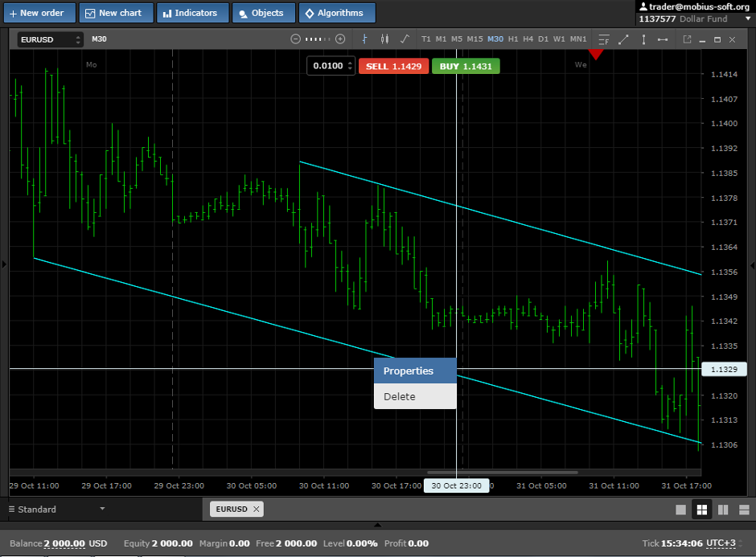Switch to line chart type

[405, 39]
